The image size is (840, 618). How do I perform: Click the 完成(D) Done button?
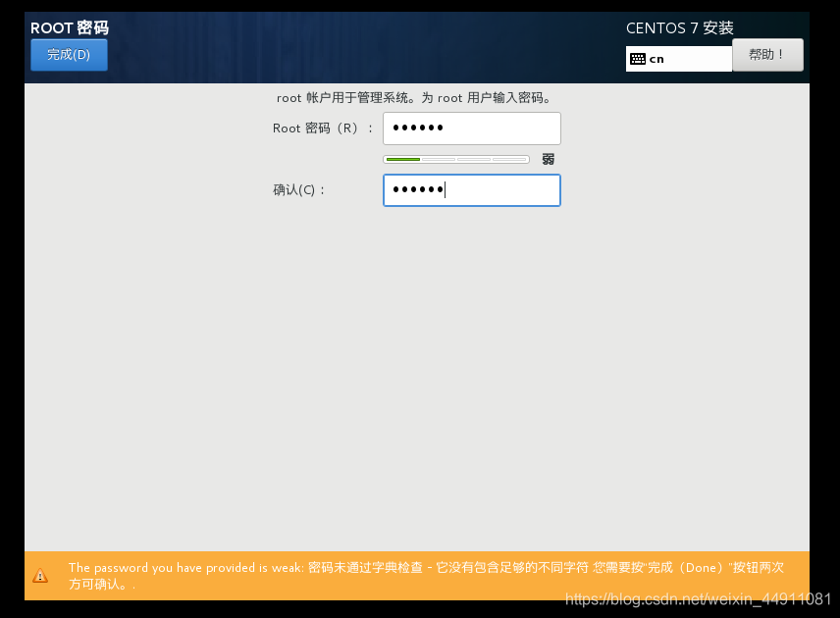pos(69,55)
